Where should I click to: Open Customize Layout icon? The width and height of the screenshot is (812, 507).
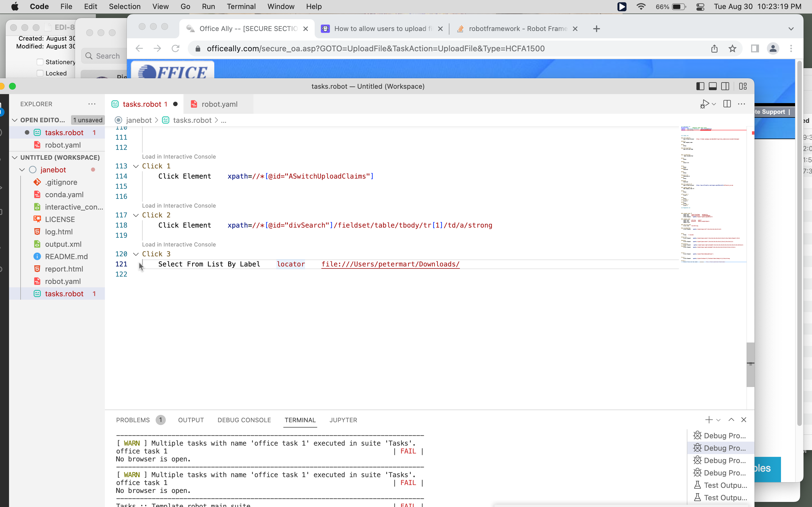click(743, 86)
